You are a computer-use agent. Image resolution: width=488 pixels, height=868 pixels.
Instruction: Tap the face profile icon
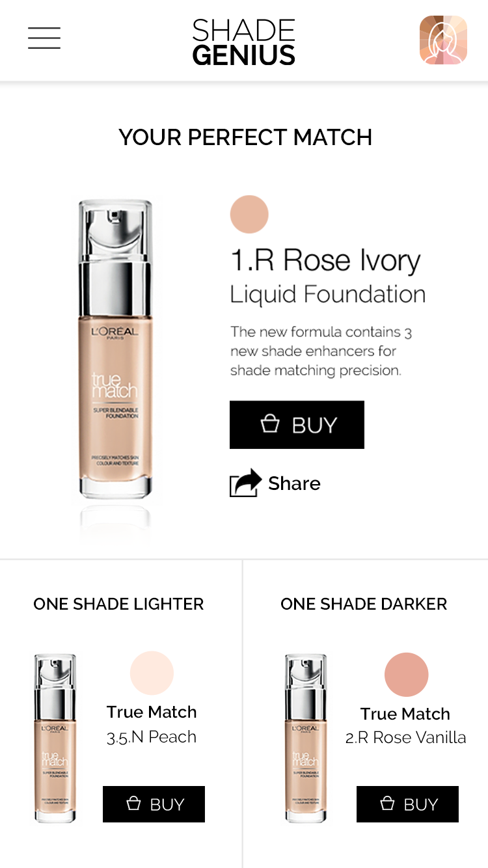pyautogui.click(x=443, y=40)
